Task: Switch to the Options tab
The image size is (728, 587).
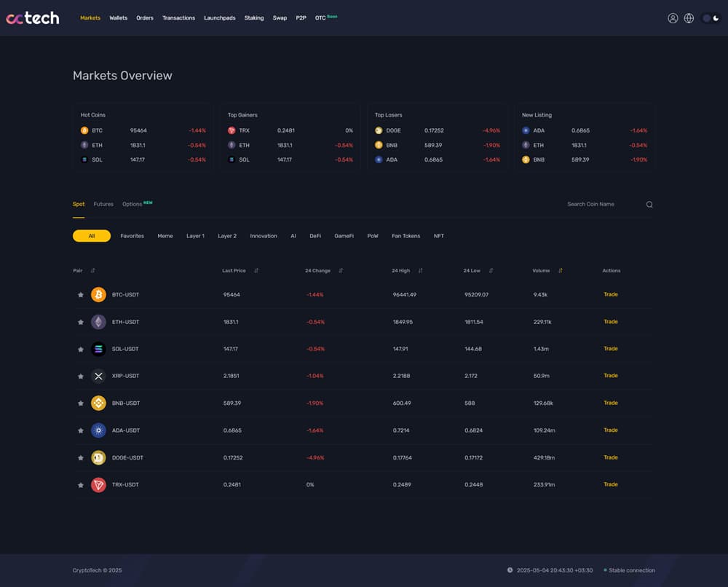Action: (132, 205)
